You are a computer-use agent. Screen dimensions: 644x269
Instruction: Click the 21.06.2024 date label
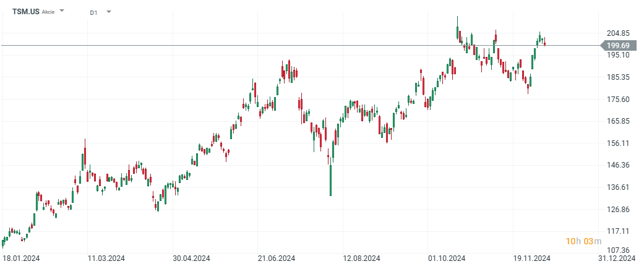(x=277, y=258)
